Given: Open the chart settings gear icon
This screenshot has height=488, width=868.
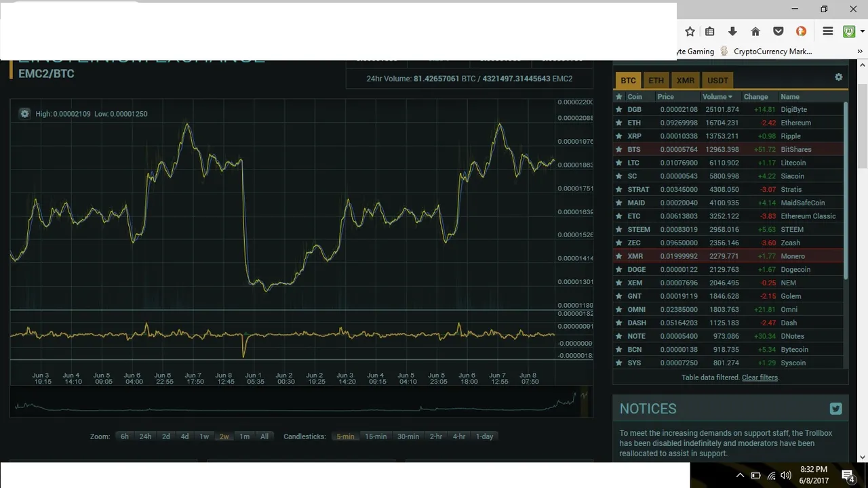Looking at the screenshot, I should 25,114.
